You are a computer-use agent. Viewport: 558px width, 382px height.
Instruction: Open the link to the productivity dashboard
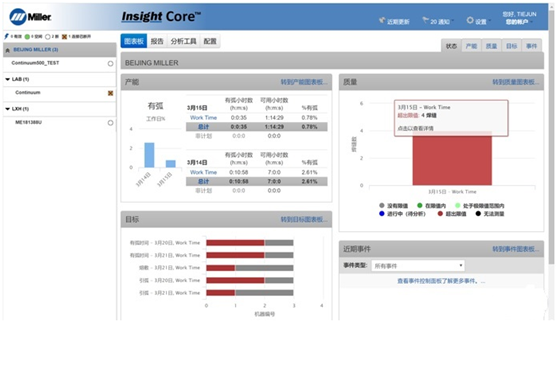(304, 82)
